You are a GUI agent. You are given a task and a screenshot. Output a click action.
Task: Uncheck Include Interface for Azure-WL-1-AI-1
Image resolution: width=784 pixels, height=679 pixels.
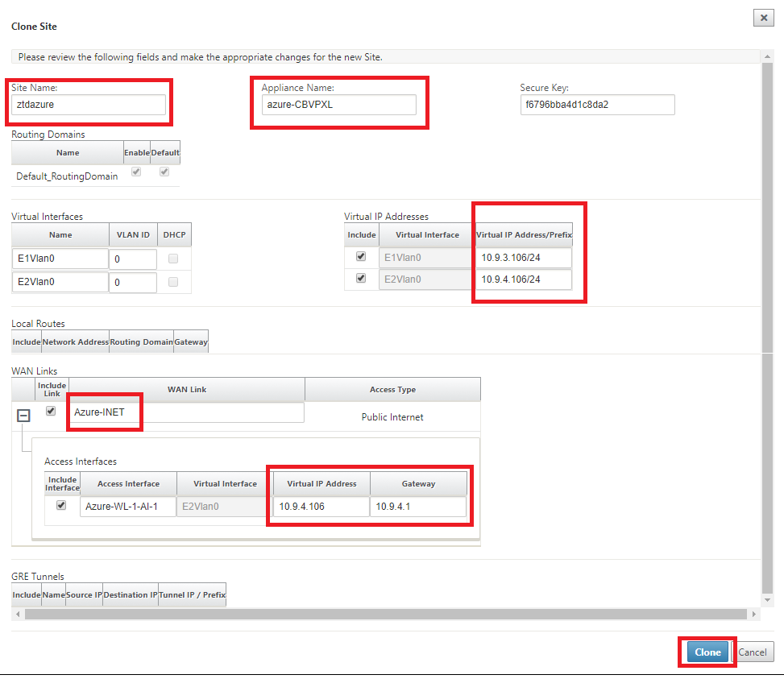tap(61, 505)
